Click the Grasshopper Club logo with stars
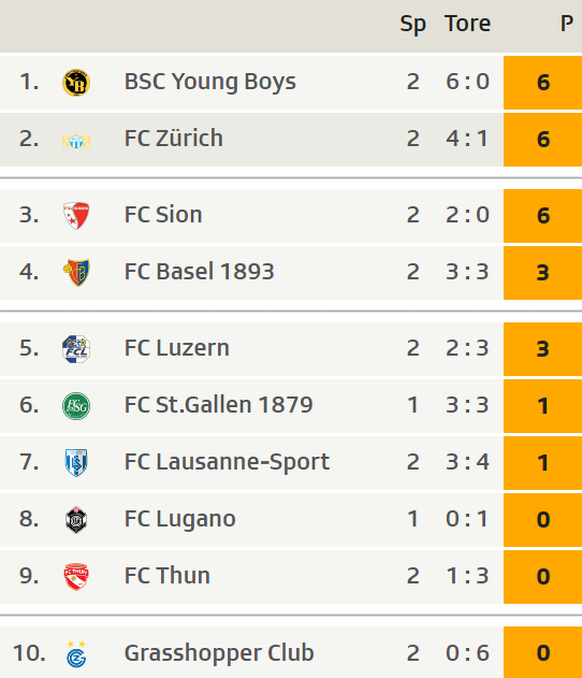 tap(76, 654)
